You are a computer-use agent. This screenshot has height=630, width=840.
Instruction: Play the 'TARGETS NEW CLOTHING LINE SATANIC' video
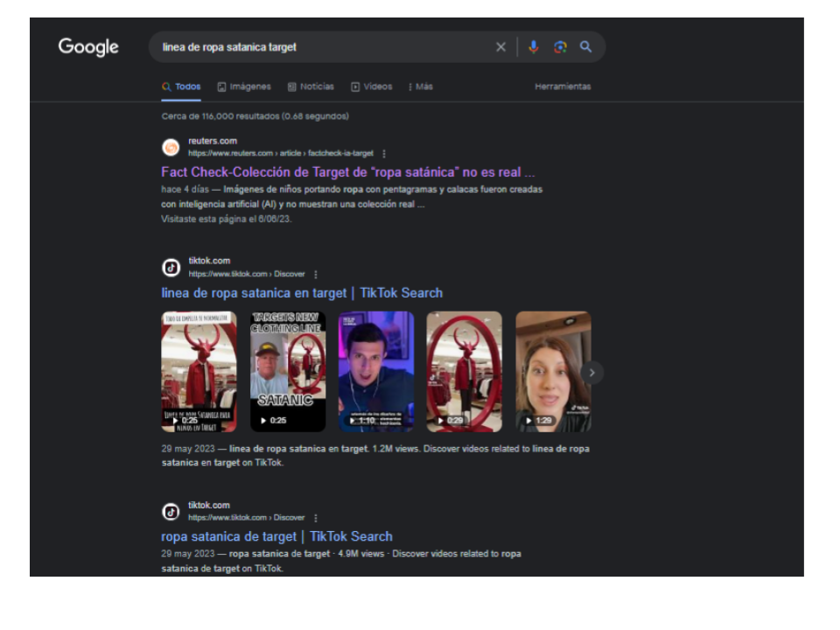coord(288,372)
